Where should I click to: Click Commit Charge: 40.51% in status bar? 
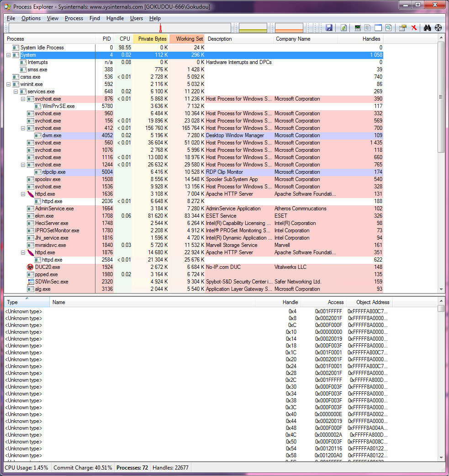83,468
